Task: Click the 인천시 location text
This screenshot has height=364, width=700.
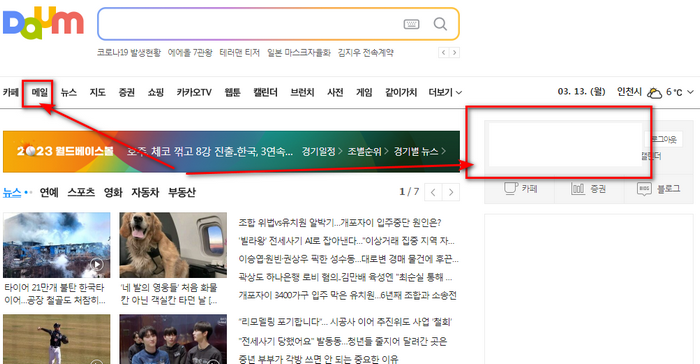Action: (x=629, y=92)
